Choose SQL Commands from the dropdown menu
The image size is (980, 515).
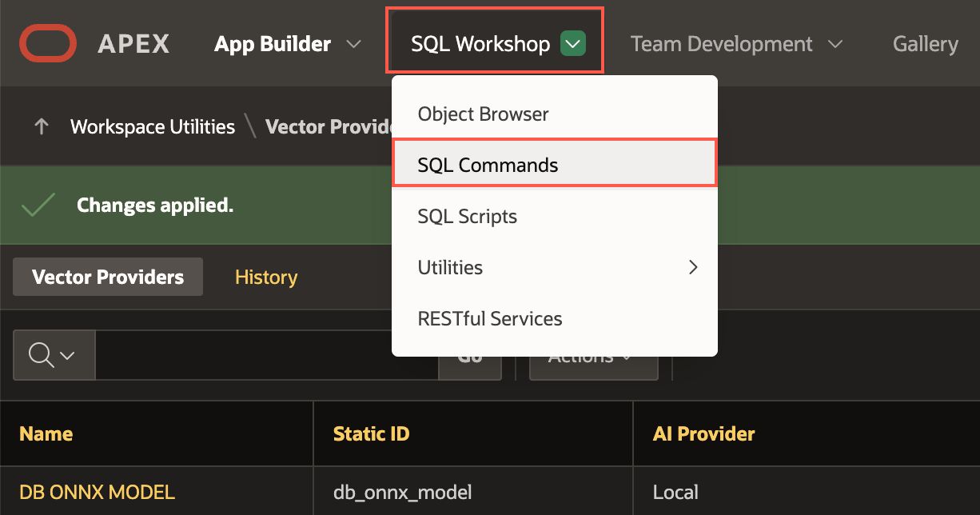555,165
